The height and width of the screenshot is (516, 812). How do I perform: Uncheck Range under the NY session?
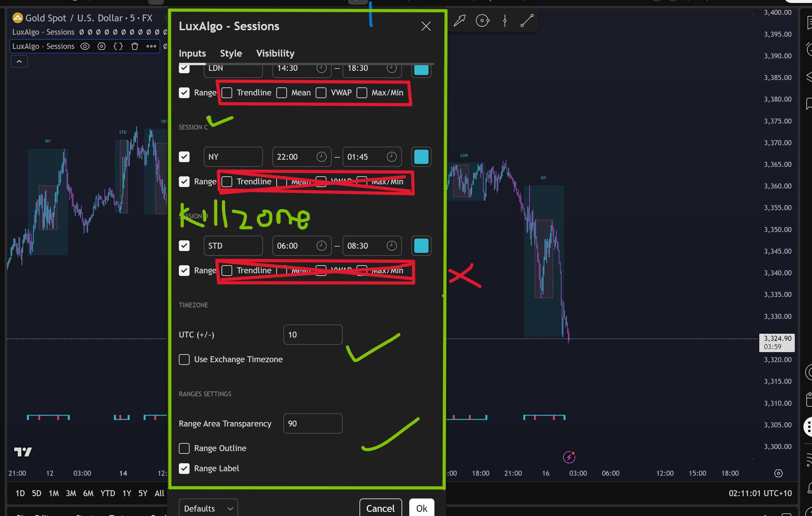click(x=184, y=182)
